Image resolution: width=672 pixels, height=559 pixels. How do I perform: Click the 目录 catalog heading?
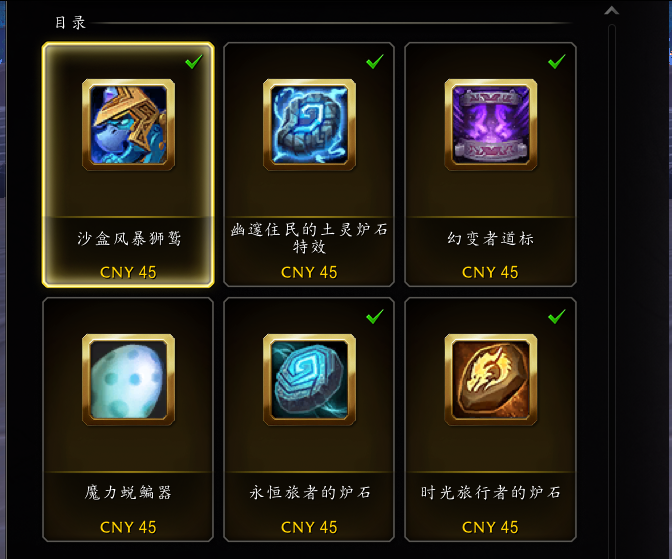(x=70, y=23)
